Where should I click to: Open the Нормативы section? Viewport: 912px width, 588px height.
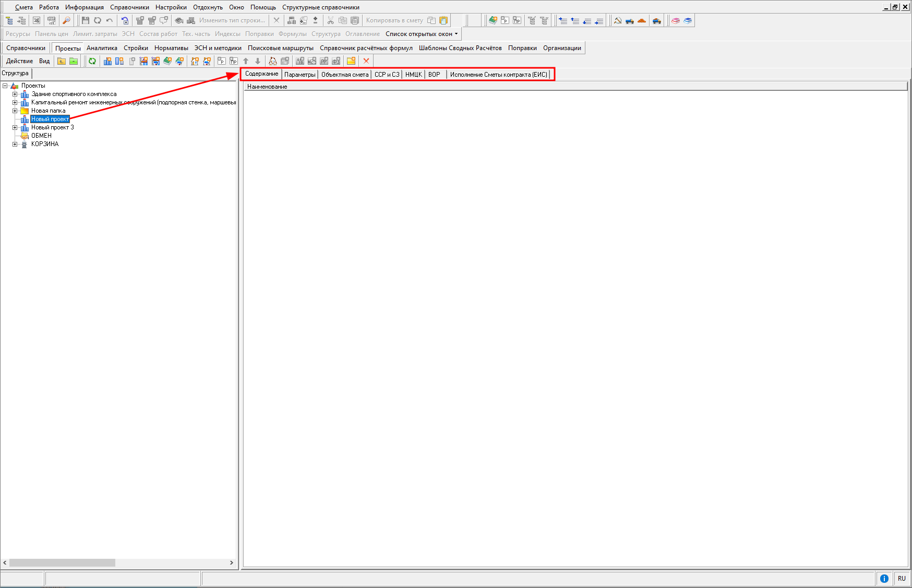pyautogui.click(x=171, y=48)
